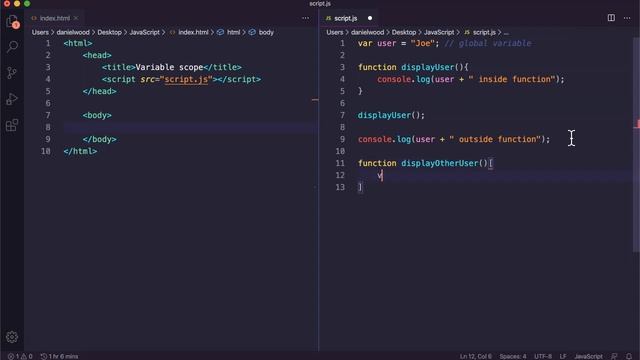Click 'Desktop' breadcrumb in script.js editor

(x=404, y=32)
